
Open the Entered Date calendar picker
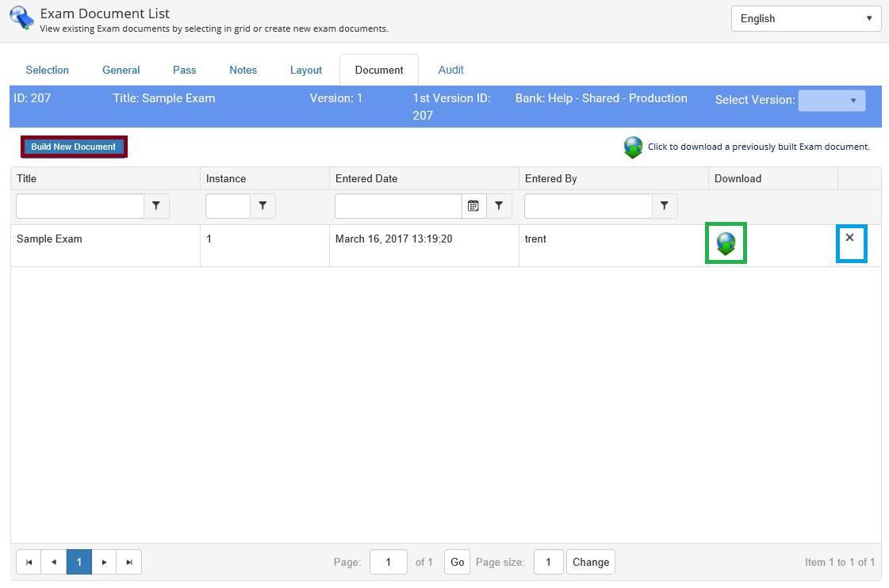[x=473, y=206]
